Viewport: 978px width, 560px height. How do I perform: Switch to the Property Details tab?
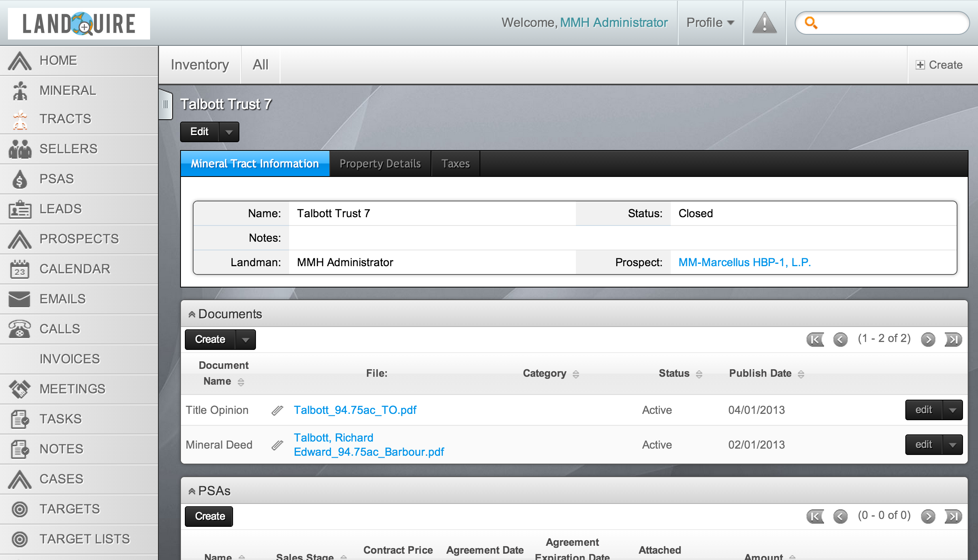click(x=380, y=163)
